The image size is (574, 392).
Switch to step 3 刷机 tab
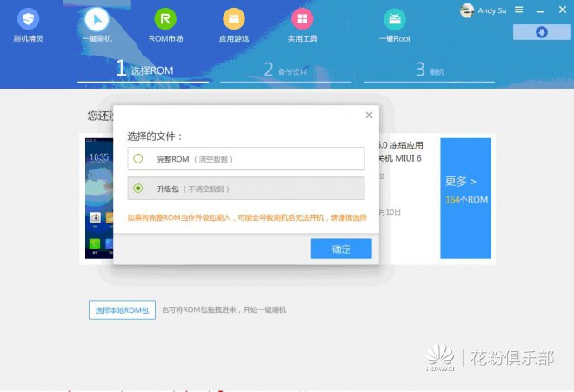(430, 70)
